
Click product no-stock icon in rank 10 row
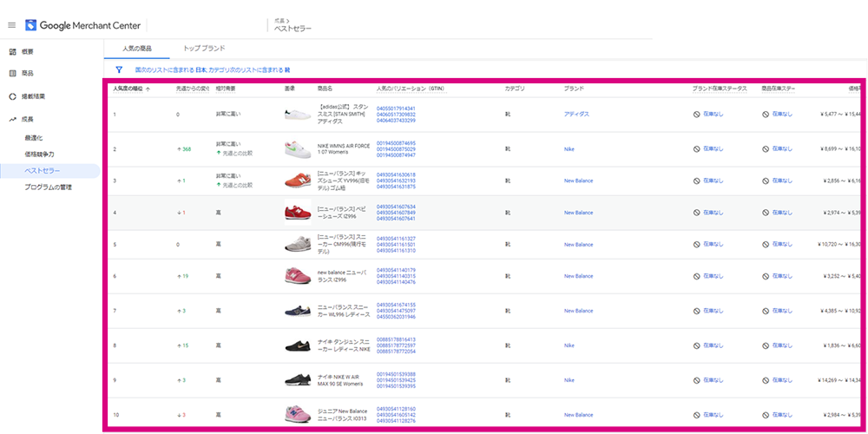tap(766, 415)
